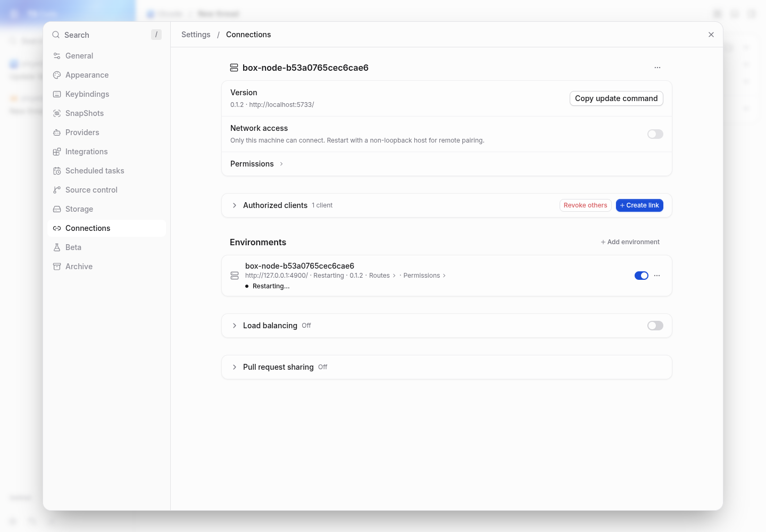Image resolution: width=766 pixels, height=532 pixels.
Task: Click the Storage drive icon
Action: [57, 209]
